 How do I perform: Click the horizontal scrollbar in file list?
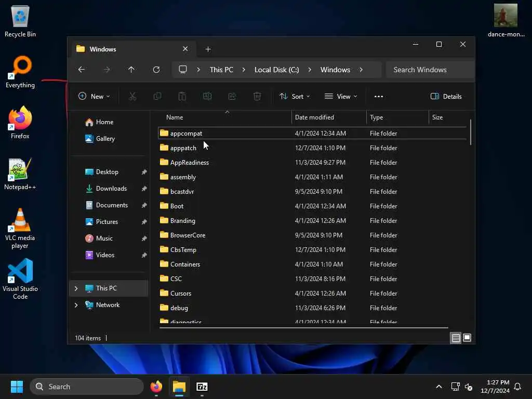tap(303, 328)
